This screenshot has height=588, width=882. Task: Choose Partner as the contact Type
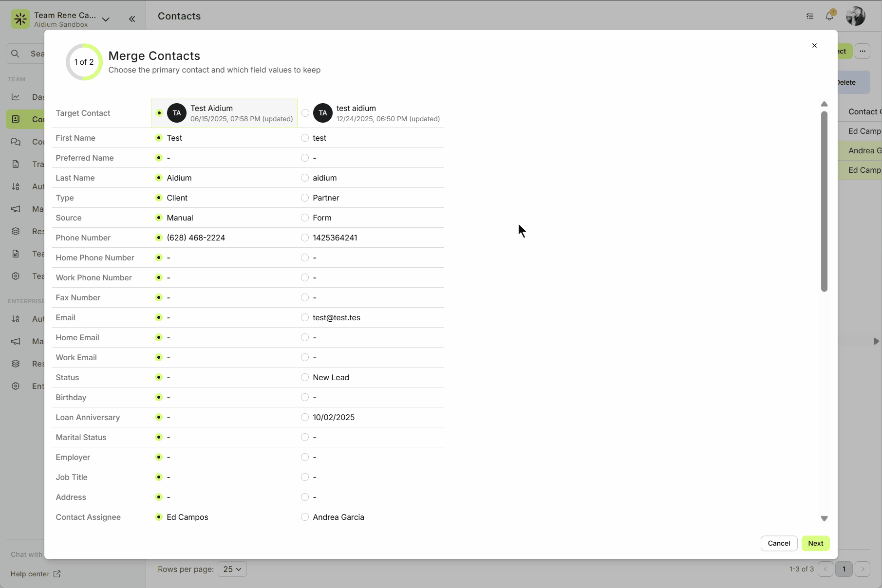coord(305,198)
